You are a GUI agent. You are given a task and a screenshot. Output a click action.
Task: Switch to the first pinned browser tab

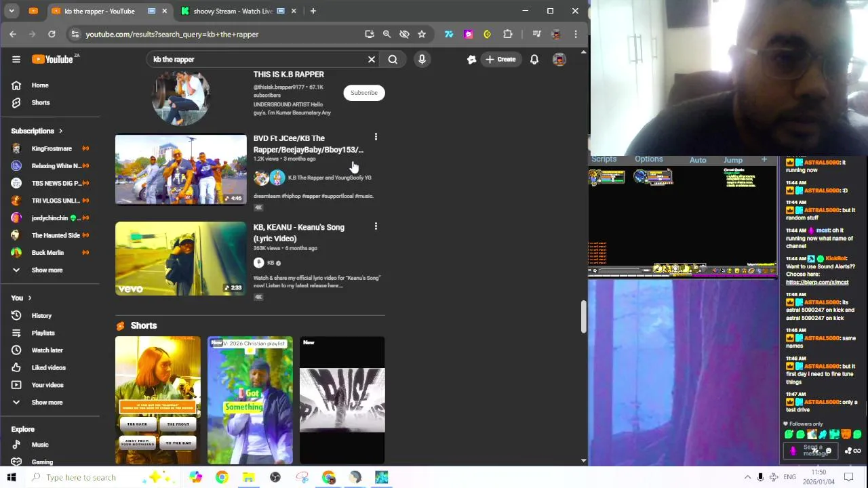click(x=33, y=11)
